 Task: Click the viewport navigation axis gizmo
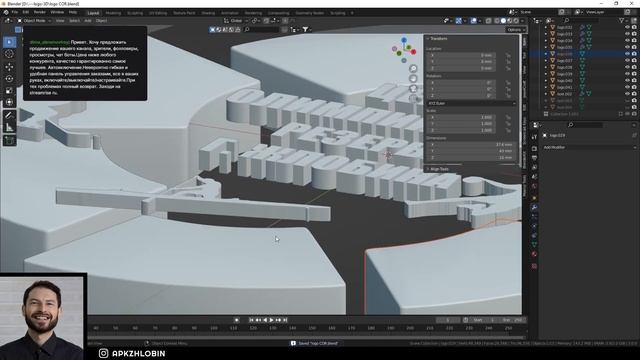(404, 50)
